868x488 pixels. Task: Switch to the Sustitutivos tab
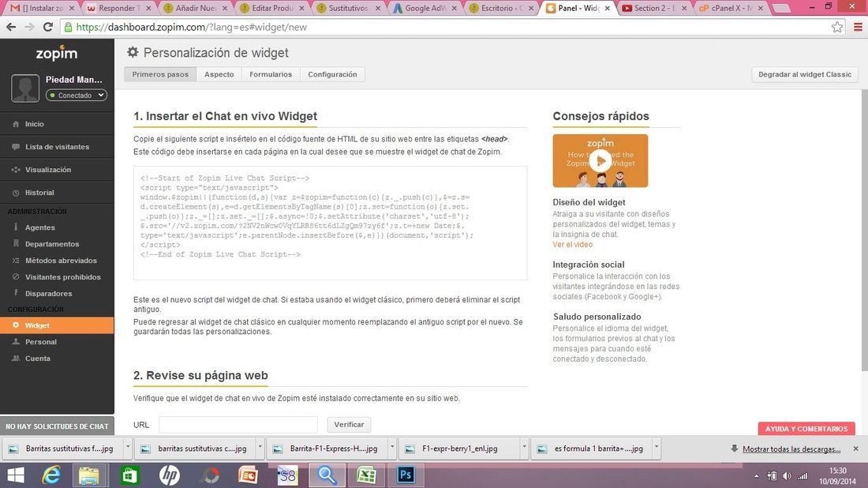coord(348,9)
